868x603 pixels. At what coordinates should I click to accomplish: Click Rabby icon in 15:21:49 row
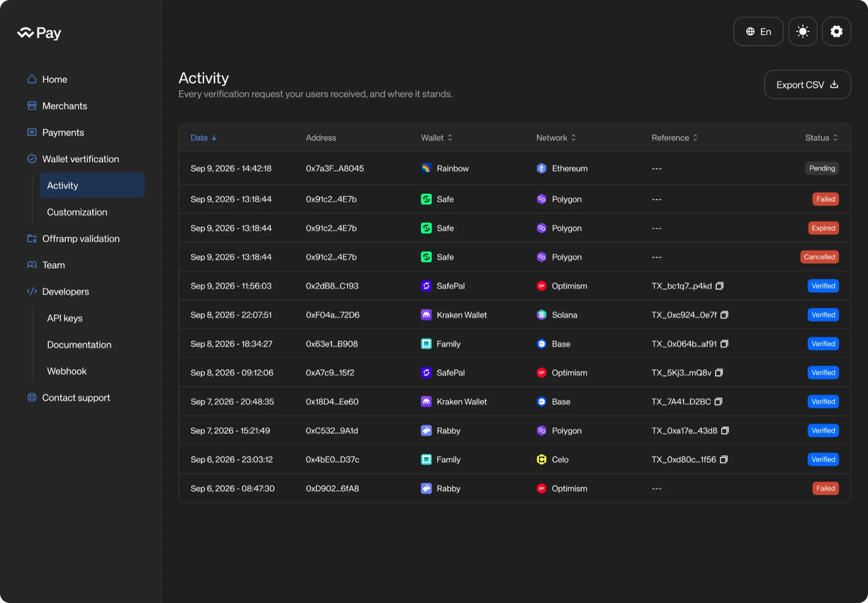[426, 430]
